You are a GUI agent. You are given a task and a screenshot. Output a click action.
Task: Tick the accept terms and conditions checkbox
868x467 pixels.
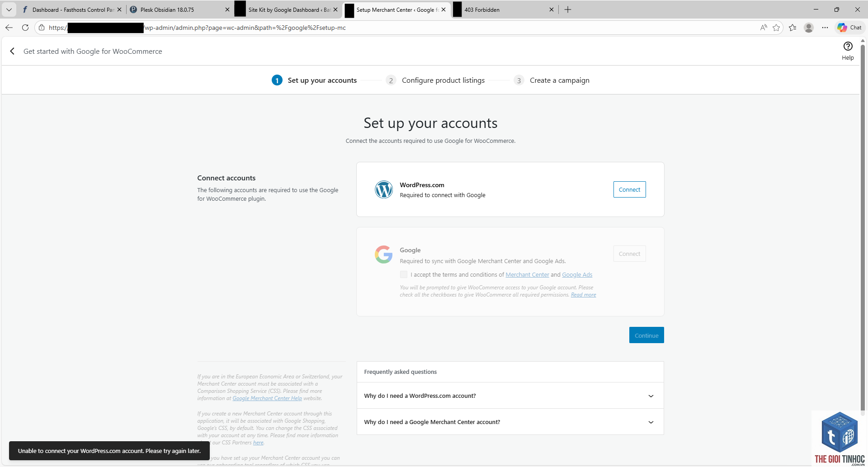click(404, 274)
